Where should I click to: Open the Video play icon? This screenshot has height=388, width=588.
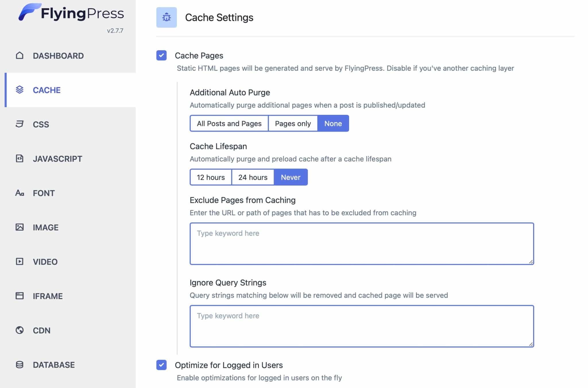(20, 261)
